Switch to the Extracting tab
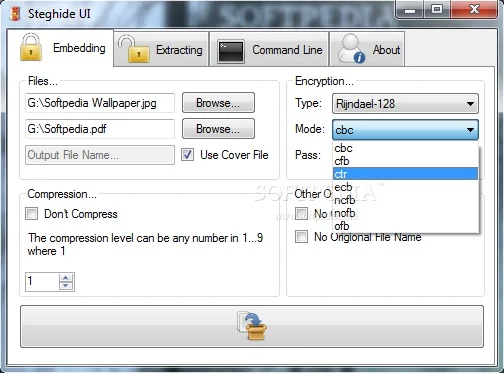 pos(161,49)
